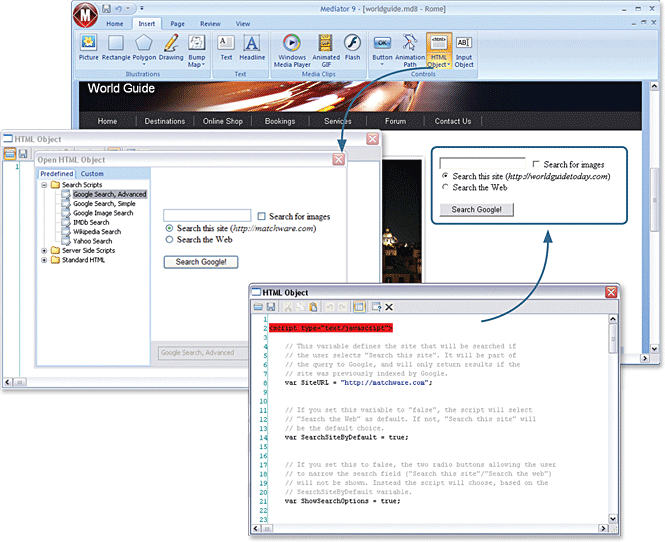665x542 pixels.
Task: Click the help icon in HTML Object toolbar
Action: pyautogui.click(x=376, y=307)
